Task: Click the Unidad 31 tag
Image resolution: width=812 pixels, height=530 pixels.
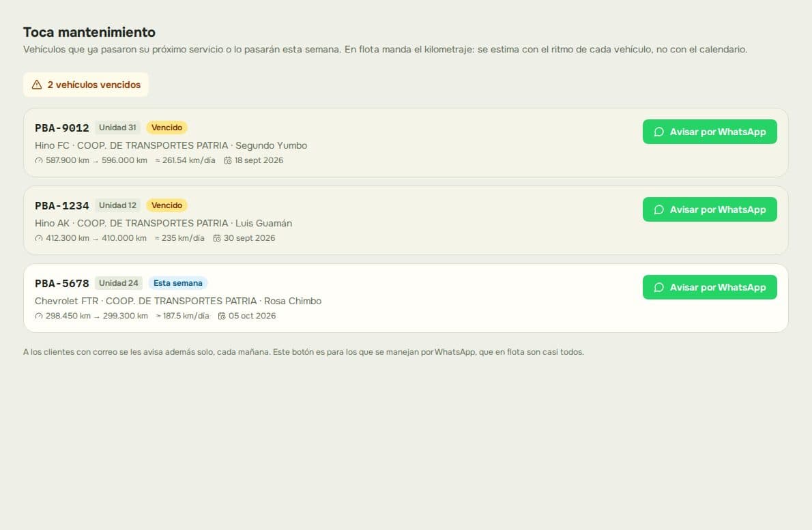Action: (x=117, y=128)
